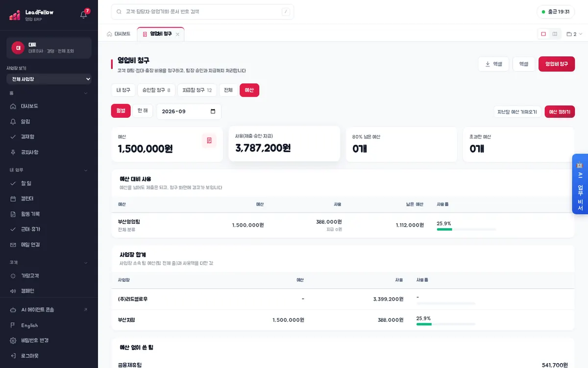Click the 부산영업팀 team name

pos(129,222)
